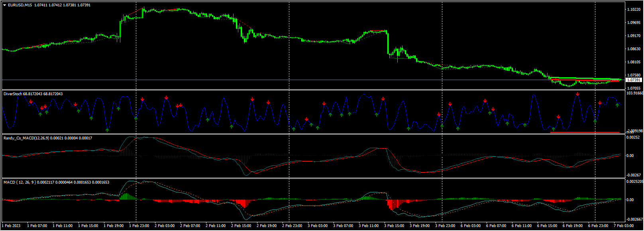Image resolution: width=644 pixels, height=231 pixels.
Task: Click the 6 Feb 03:00 time label
Action: pos(471,226)
